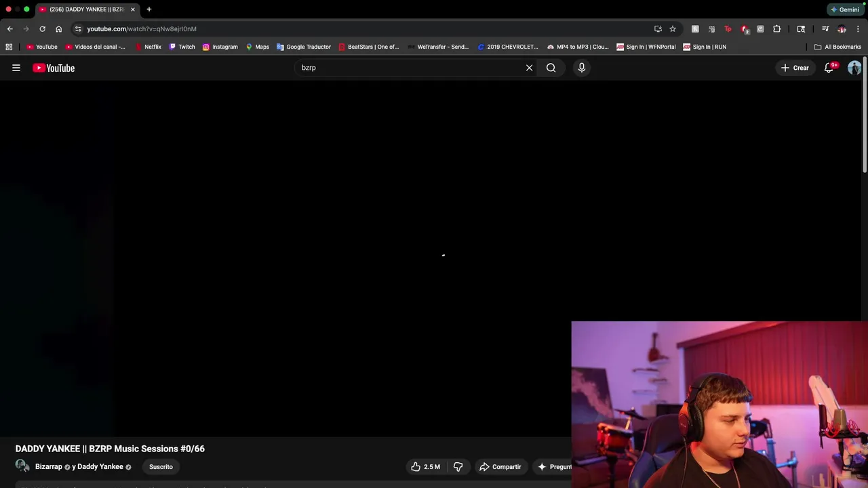Open the YouTube account avatar menu
This screenshot has height=488, width=868.
coord(854,68)
